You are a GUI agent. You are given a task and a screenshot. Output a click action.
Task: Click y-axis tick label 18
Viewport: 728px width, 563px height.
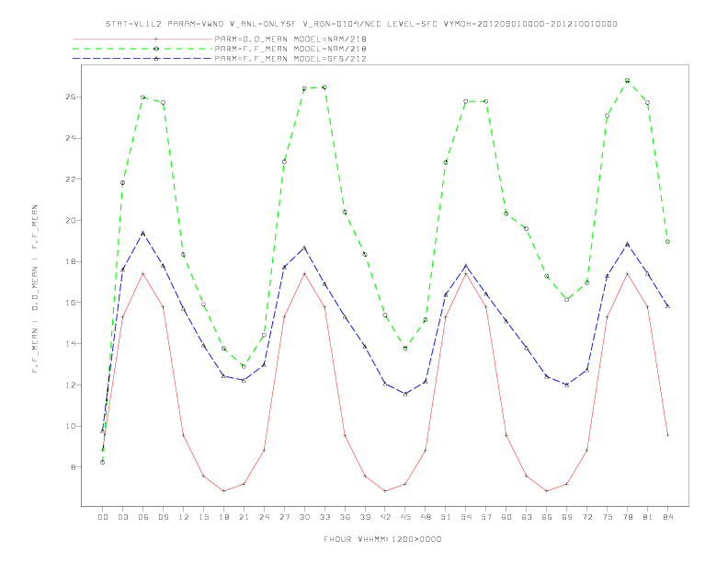pyautogui.click(x=70, y=261)
